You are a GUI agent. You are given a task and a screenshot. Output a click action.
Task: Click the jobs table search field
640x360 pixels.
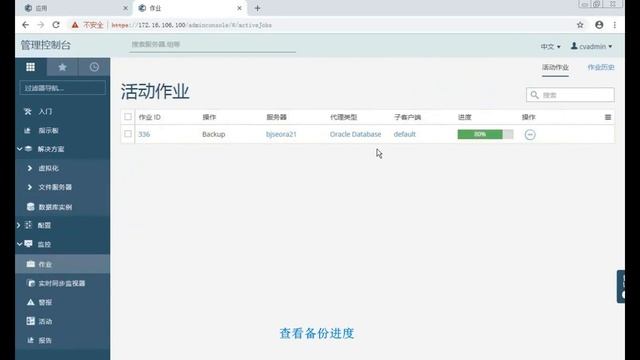tap(570, 95)
